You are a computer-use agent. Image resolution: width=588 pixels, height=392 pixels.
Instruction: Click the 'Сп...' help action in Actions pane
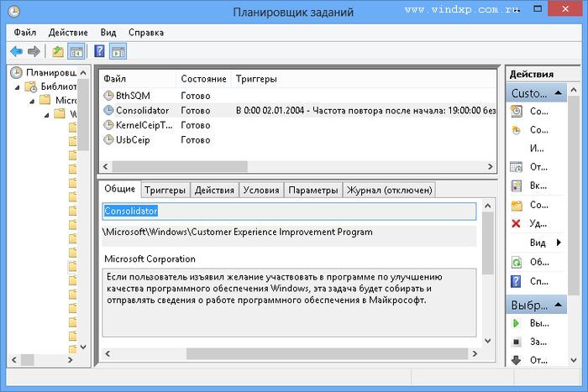[530, 281]
